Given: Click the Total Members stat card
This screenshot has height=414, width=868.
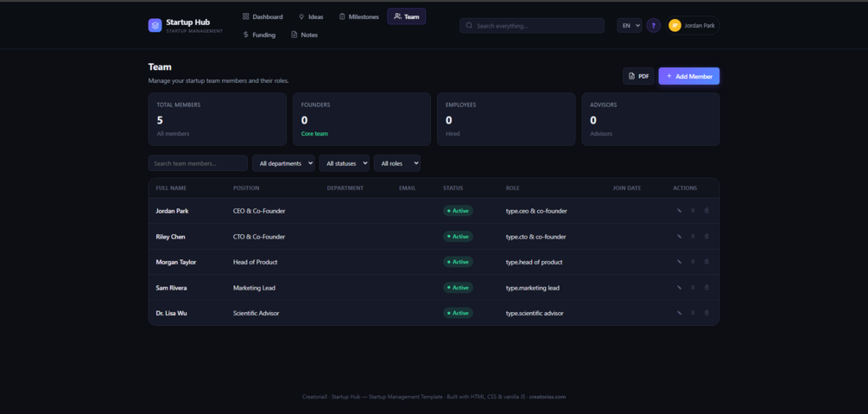Looking at the screenshot, I should tap(217, 119).
